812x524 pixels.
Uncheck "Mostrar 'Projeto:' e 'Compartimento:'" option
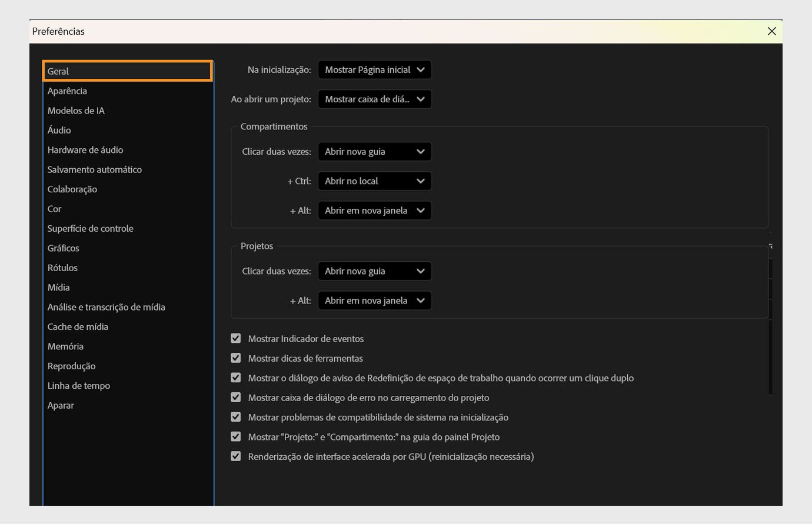coord(235,436)
